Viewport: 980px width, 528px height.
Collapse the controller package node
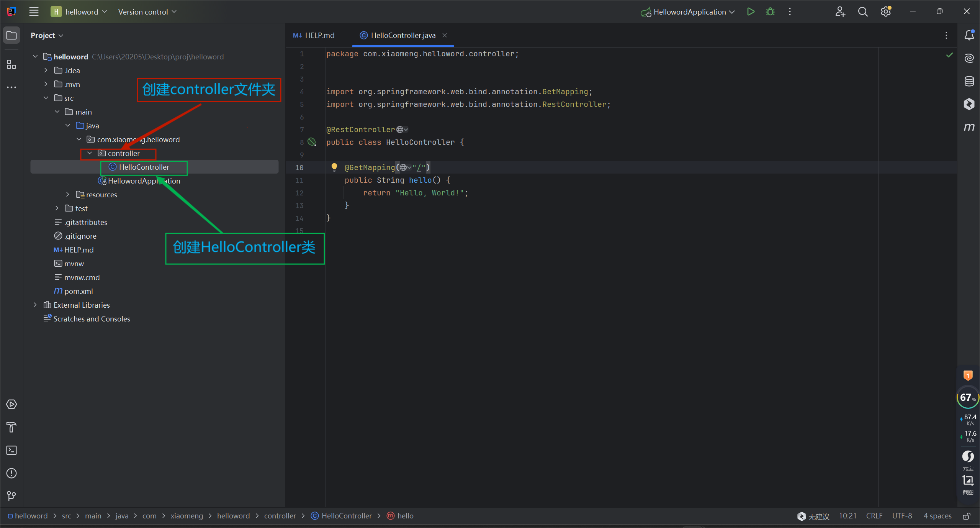point(90,153)
